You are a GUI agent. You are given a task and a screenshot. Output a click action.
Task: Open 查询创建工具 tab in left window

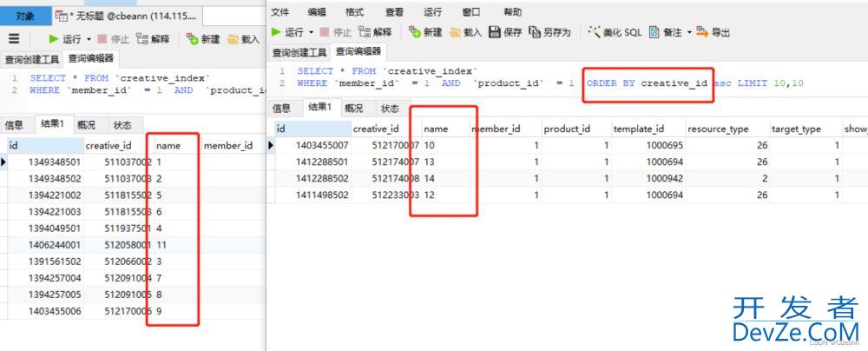click(32, 59)
